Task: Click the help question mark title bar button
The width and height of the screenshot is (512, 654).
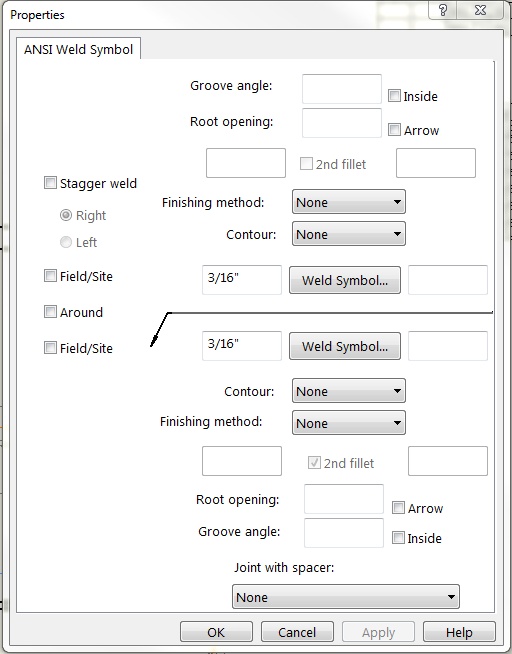Action: [443, 10]
